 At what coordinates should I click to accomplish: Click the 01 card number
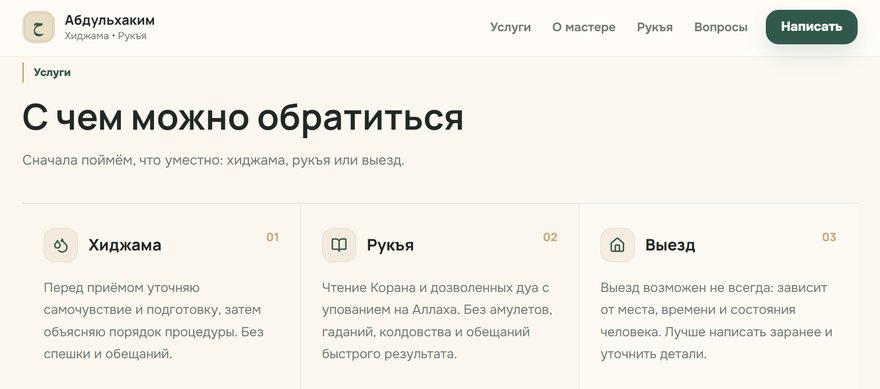(x=272, y=237)
